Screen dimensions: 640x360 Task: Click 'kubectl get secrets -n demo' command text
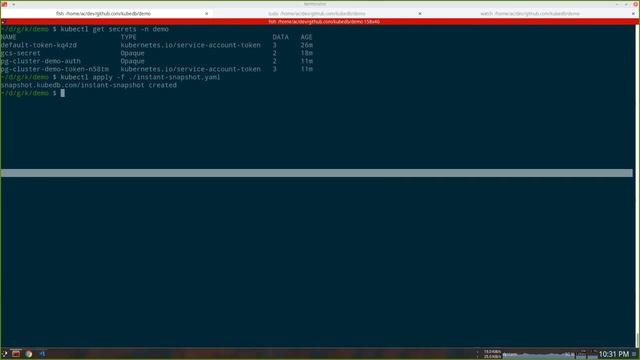pos(114,29)
